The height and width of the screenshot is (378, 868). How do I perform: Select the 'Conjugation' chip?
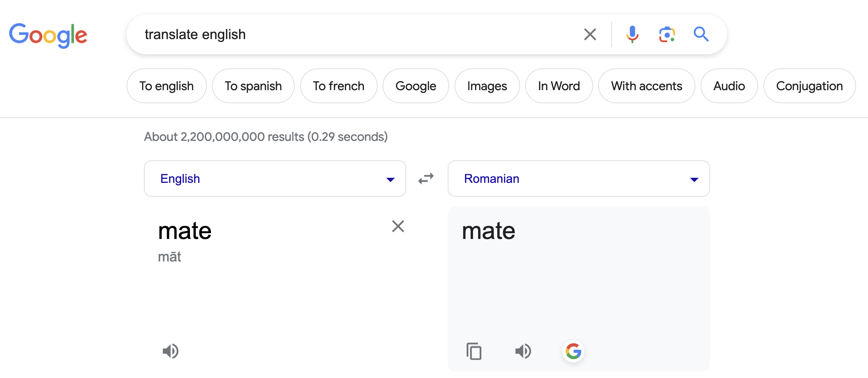pos(809,86)
